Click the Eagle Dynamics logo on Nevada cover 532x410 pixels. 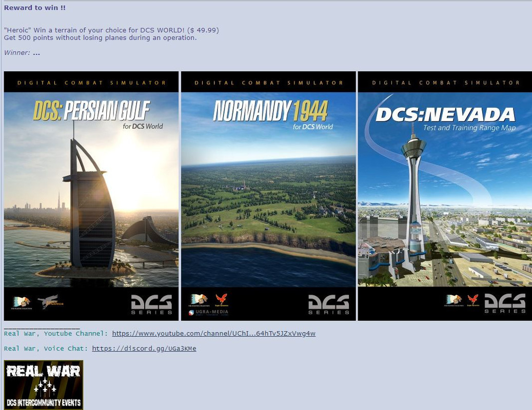pos(473,300)
